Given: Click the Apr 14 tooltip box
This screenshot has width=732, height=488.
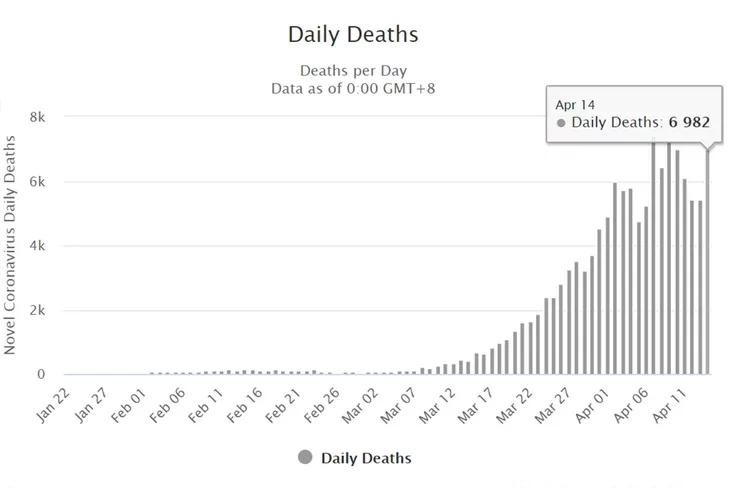Looking at the screenshot, I should [632, 114].
